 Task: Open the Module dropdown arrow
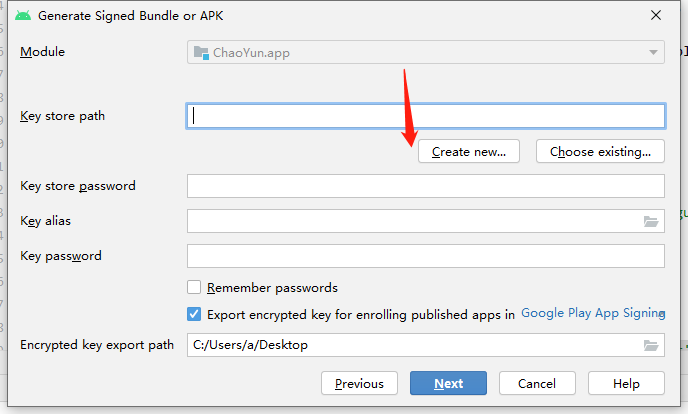coord(652,52)
